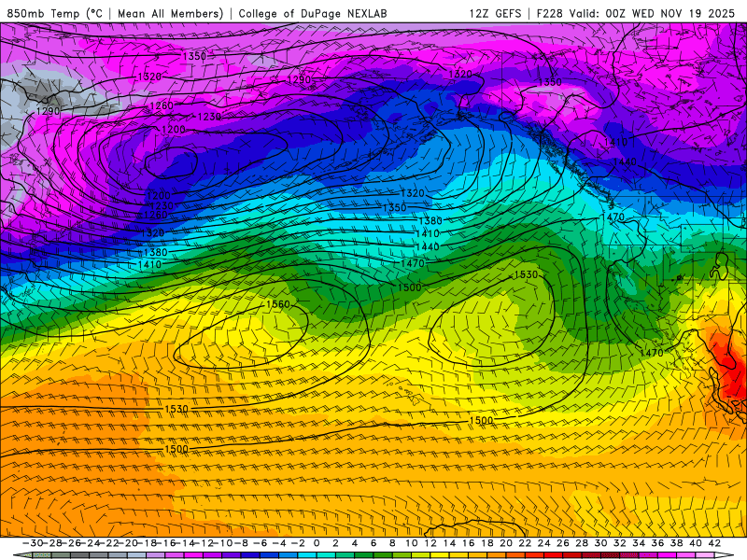This screenshot has height=560, width=747.
Task: Click the -16 value on the color scale
Action: coord(165,543)
